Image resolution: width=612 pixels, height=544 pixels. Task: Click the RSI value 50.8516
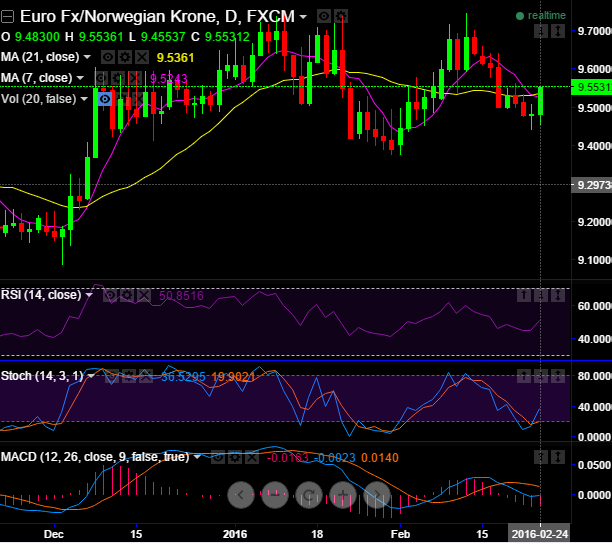pyautogui.click(x=181, y=296)
